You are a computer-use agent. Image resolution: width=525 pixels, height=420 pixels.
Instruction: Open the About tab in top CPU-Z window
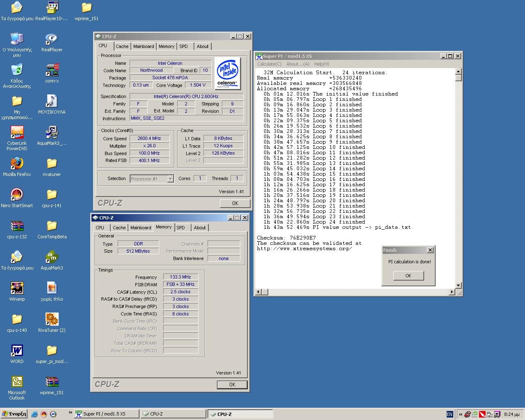point(202,46)
